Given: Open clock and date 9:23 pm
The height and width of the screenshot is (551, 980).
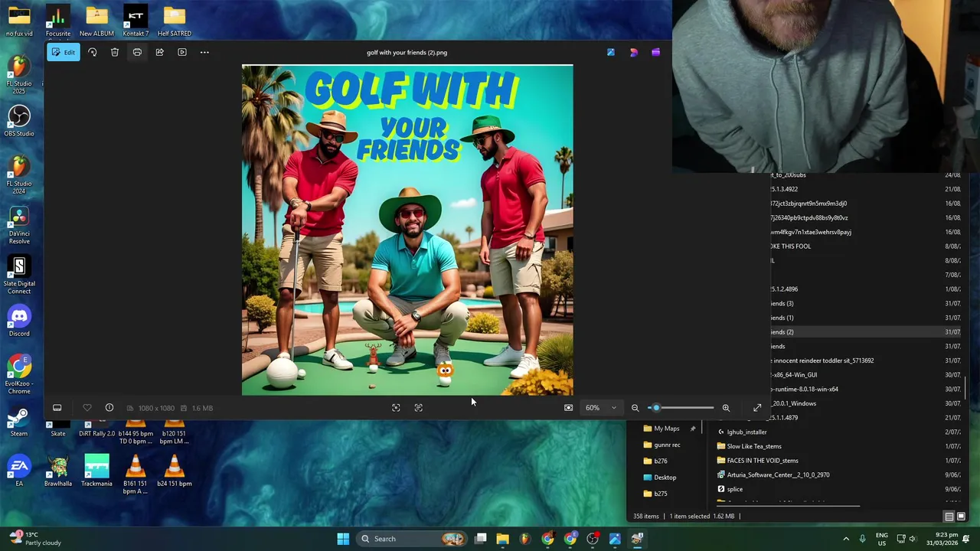Looking at the screenshot, I should click(942, 539).
